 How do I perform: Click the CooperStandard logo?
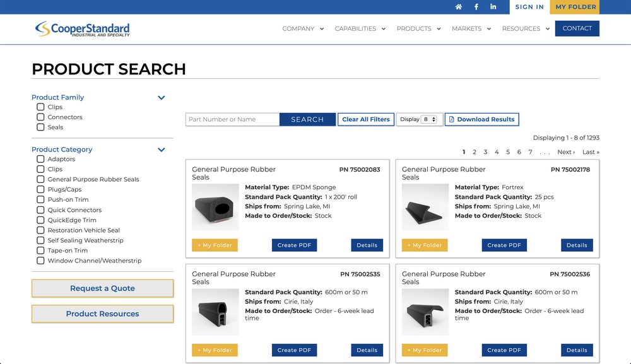pyautogui.click(x=83, y=28)
